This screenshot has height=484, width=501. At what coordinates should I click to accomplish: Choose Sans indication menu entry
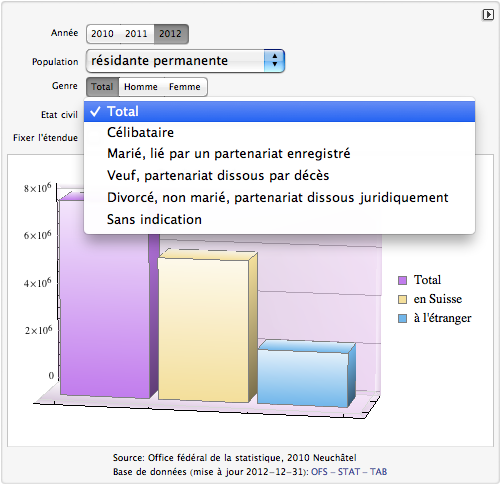point(279,220)
